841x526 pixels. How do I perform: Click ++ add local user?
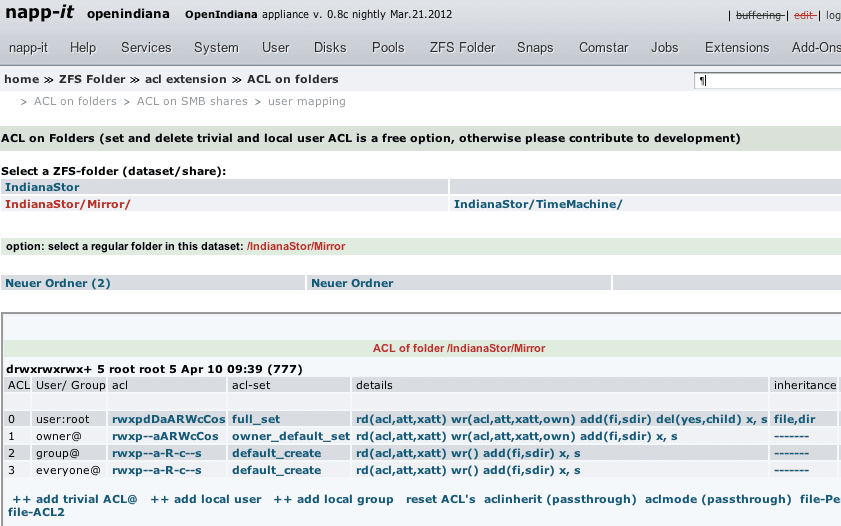(206, 499)
